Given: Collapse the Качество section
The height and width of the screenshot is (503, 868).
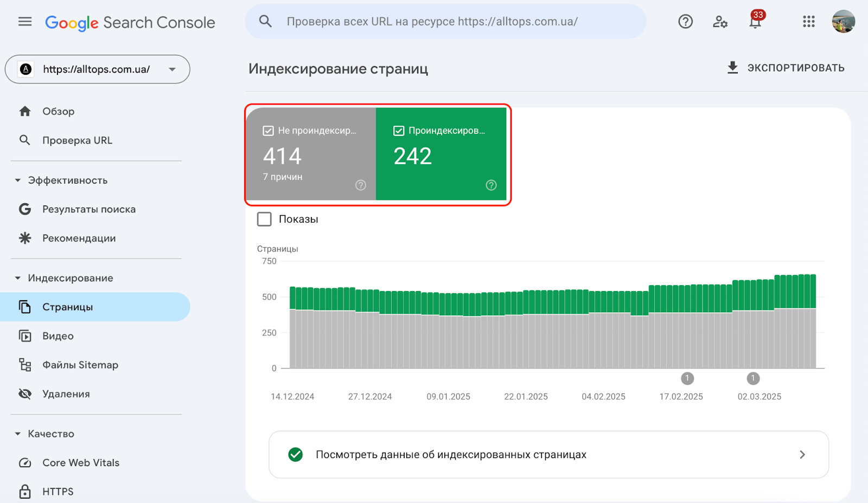Looking at the screenshot, I should click(x=18, y=434).
